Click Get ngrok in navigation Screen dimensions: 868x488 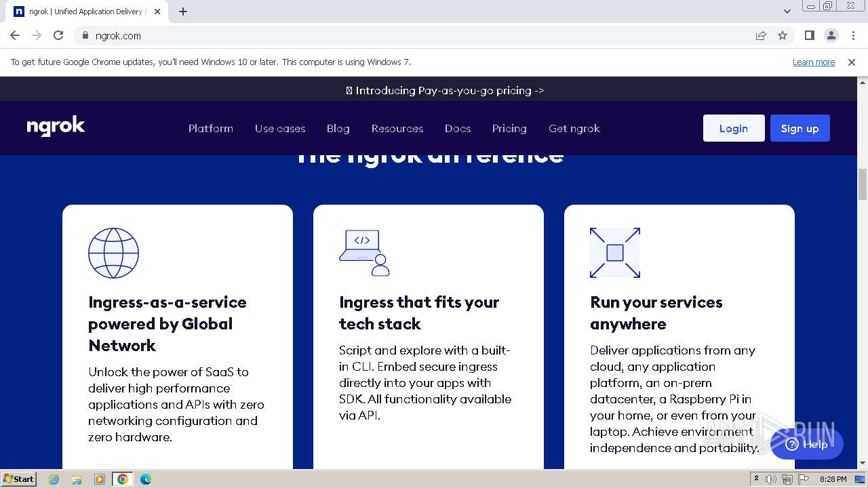point(574,128)
